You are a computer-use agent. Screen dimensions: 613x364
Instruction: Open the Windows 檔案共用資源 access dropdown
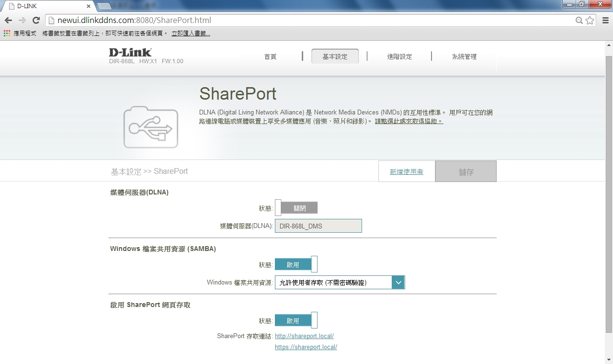[x=340, y=283]
